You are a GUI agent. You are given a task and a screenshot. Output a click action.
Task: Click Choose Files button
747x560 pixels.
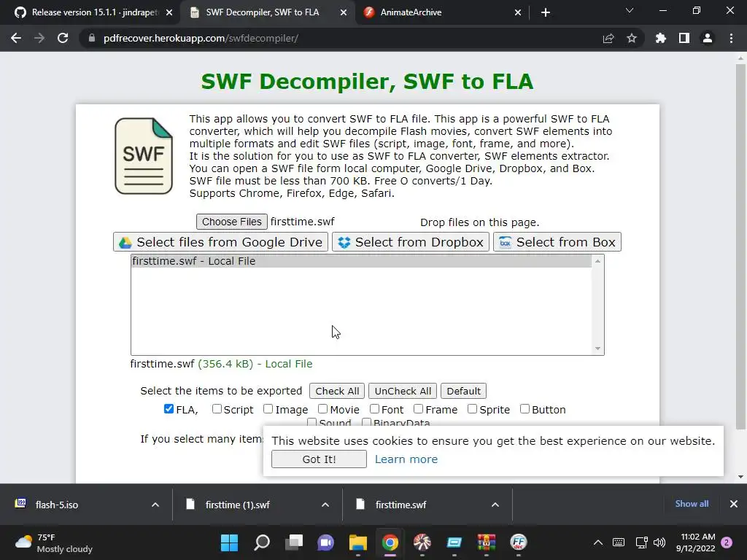(x=231, y=222)
